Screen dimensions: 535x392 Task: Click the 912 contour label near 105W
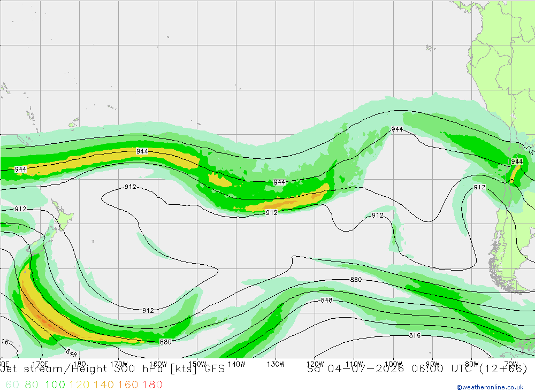pos(377,216)
